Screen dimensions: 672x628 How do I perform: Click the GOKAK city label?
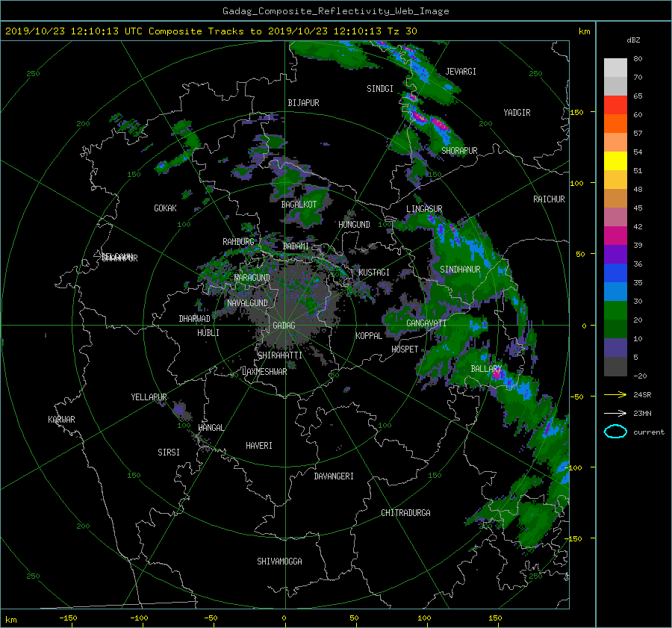pyautogui.click(x=166, y=208)
